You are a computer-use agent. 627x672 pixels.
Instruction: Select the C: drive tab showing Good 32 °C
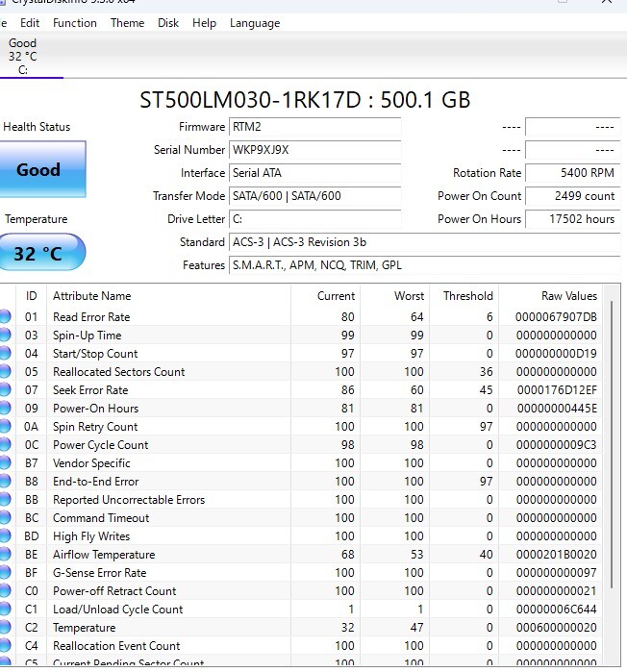[x=23, y=56]
